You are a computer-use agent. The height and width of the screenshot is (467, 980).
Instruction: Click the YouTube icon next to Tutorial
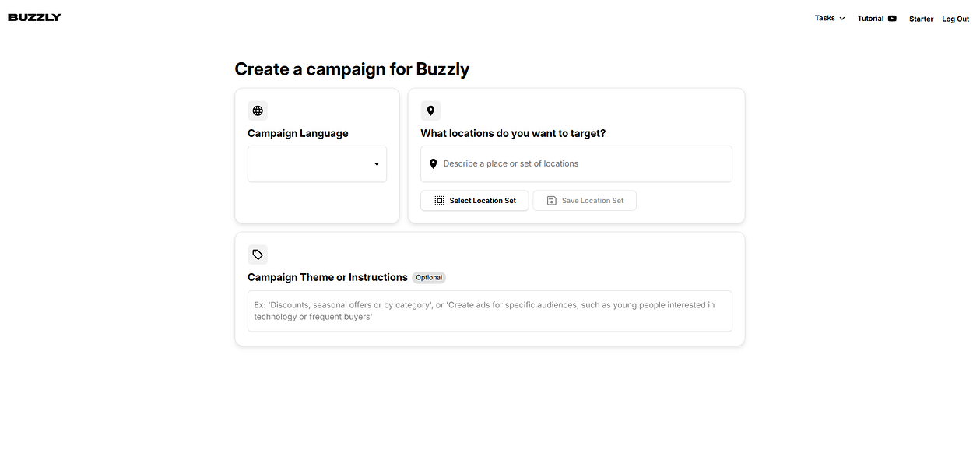click(891, 18)
